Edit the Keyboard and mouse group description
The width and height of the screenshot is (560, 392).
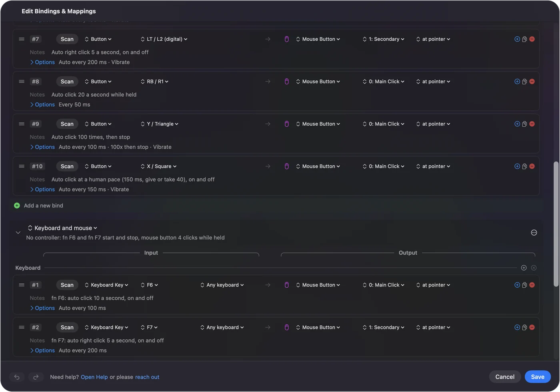[126, 238]
